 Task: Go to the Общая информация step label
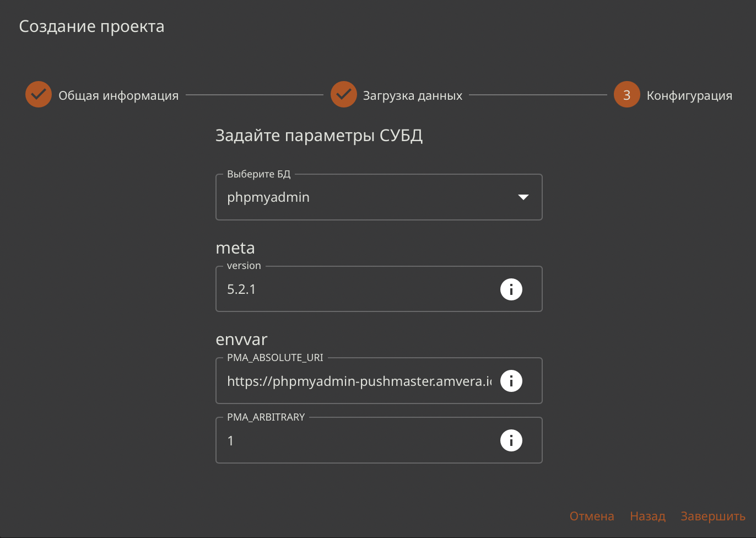pyautogui.click(x=118, y=96)
